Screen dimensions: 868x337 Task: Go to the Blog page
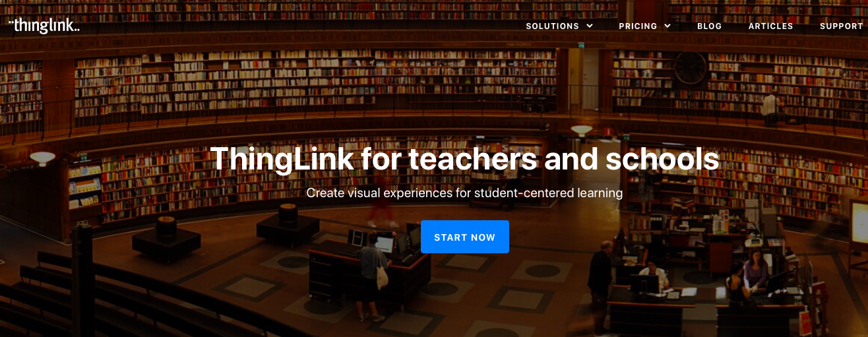710,26
